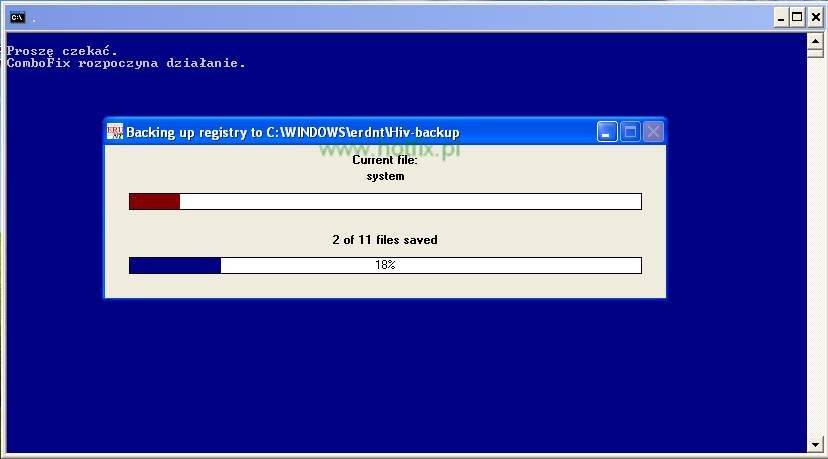Viewport: 828px width, 459px height.
Task: Minimize the registry backup dialog
Action: click(608, 132)
